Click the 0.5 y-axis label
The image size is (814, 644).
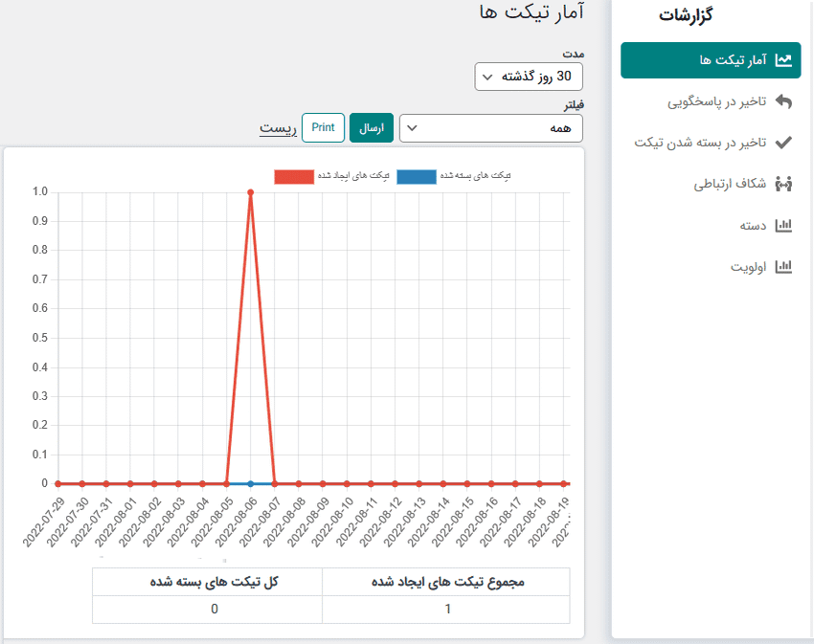[40, 338]
